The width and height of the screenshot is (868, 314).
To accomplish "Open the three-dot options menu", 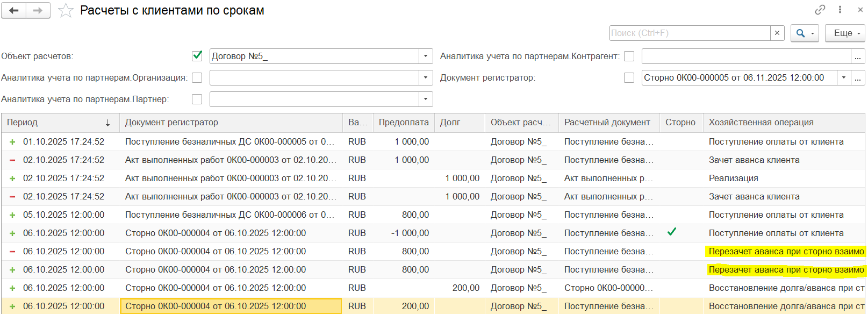I will click(x=840, y=10).
